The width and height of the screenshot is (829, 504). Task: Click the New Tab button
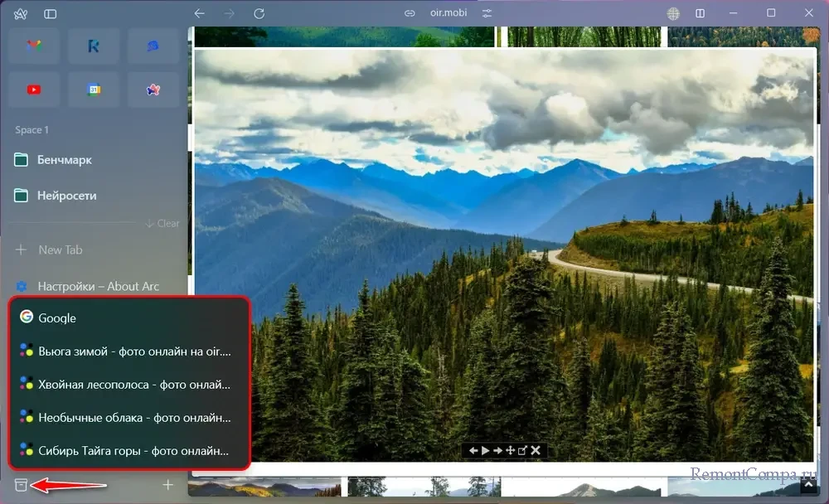60,250
